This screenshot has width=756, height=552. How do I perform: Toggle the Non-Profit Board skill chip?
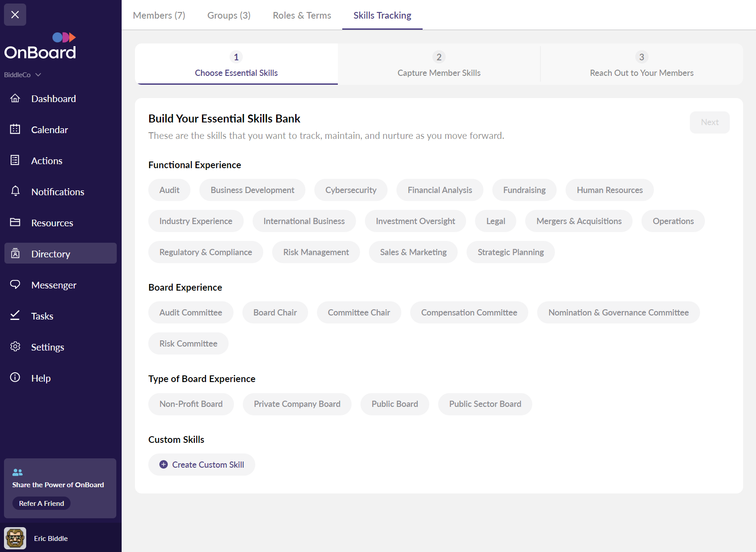tap(191, 404)
